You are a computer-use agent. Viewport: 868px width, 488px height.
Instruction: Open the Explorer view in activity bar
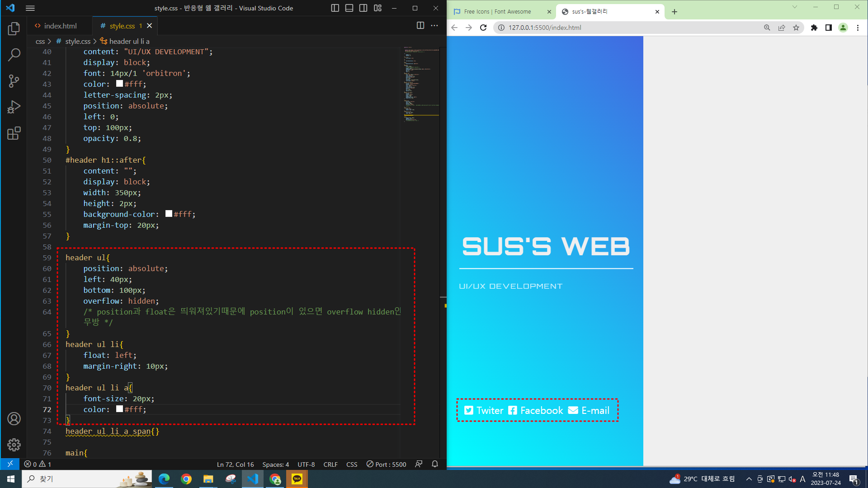pyautogui.click(x=14, y=29)
